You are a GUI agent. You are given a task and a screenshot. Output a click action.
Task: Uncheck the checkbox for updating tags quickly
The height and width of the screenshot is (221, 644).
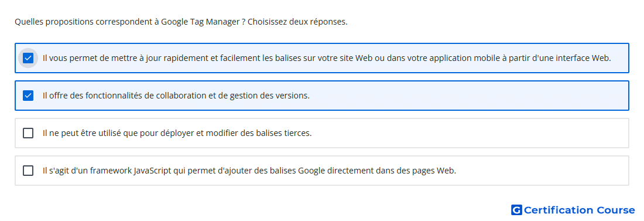click(28, 58)
